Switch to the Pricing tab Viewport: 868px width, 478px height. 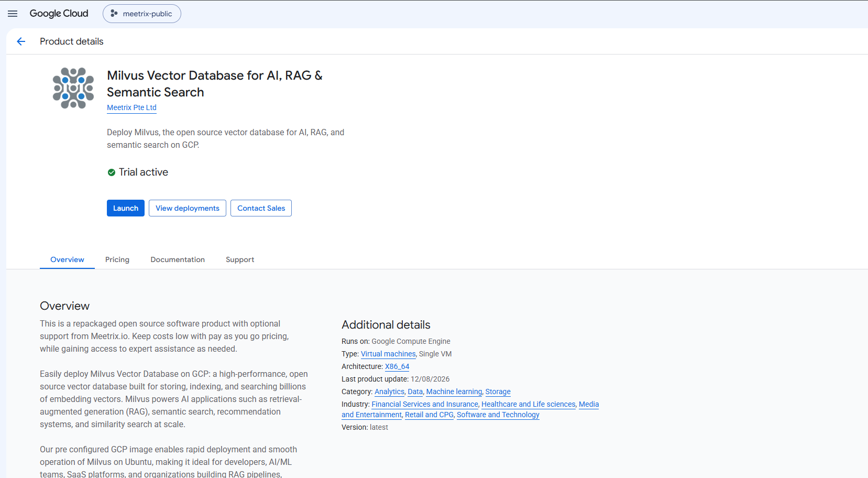coord(117,259)
